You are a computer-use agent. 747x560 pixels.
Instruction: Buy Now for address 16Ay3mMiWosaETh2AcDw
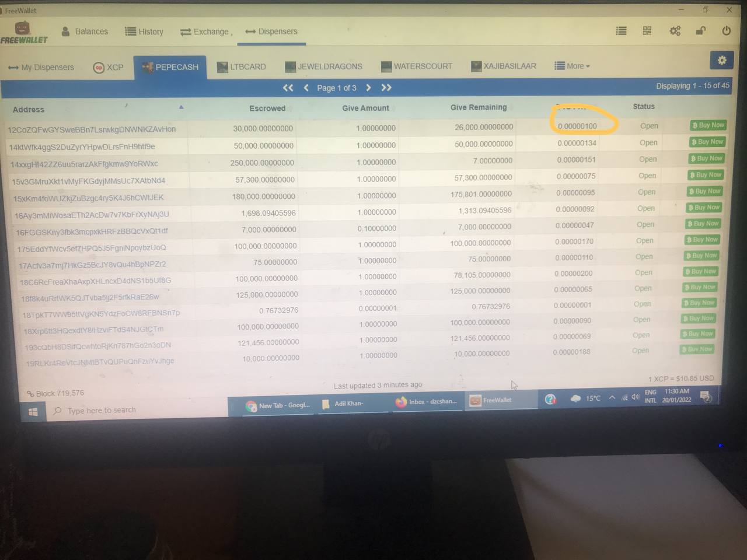click(704, 207)
